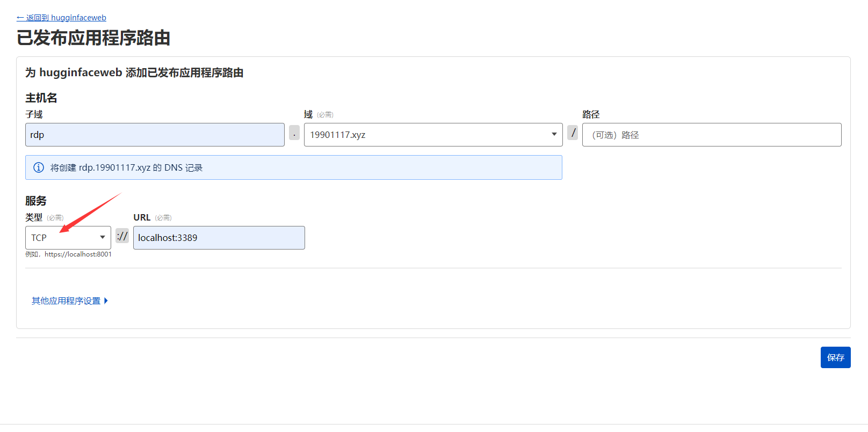Click the 类型 required label

point(44,217)
